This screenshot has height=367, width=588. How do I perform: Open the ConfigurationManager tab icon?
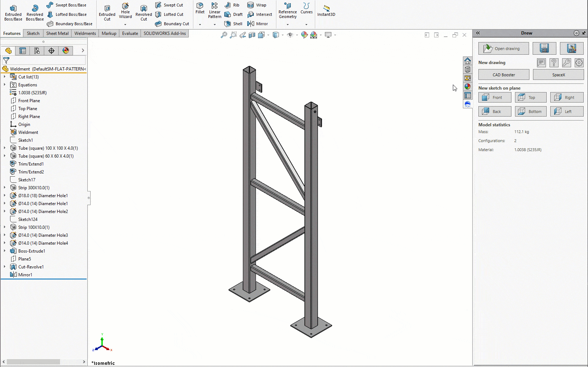pos(37,51)
